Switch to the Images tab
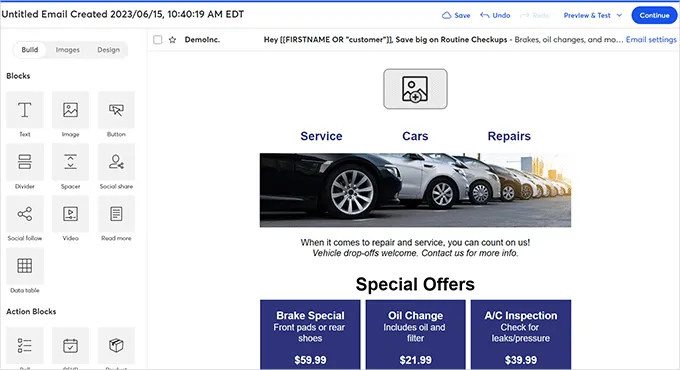The width and height of the screenshot is (680, 370). coord(68,50)
